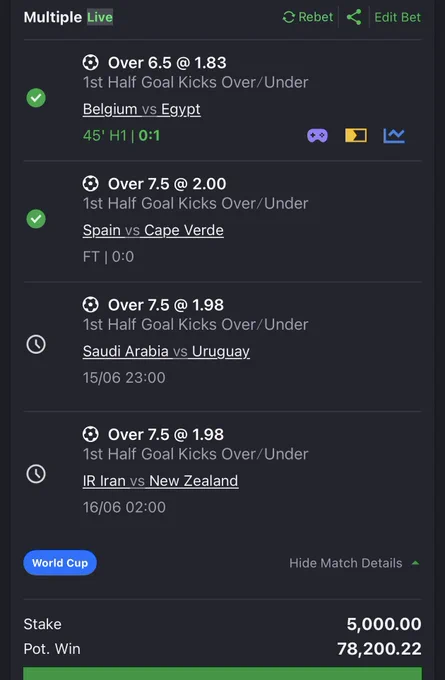Tap the Live label next to Multiple
The width and height of the screenshot is (445, 680).
pyautogui.click(x=100, y=17)
